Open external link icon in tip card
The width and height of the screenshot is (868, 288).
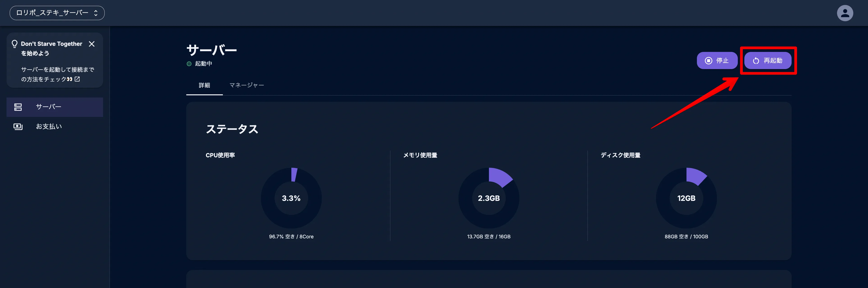tap(77, 79)
